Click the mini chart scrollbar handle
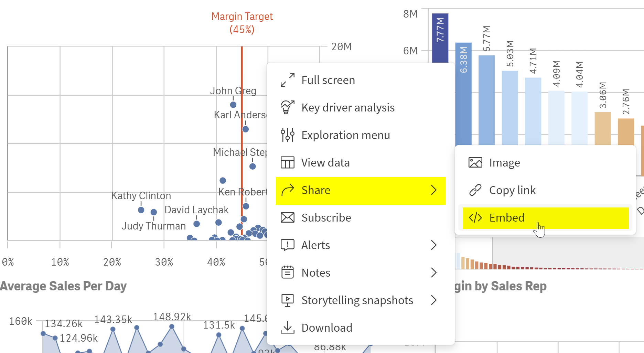 [474, 253]
